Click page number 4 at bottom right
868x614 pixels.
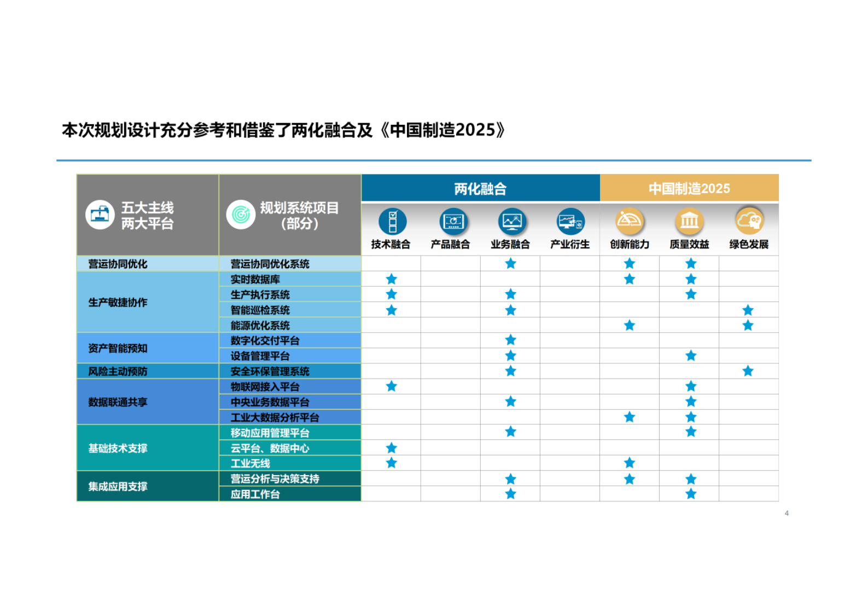pos(787,513)
